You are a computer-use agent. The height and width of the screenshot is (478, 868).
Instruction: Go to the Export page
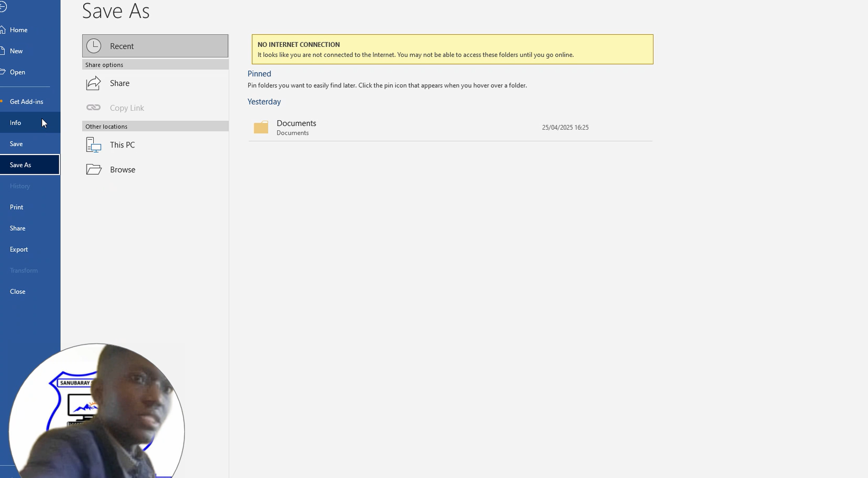[x=19, y=249]
